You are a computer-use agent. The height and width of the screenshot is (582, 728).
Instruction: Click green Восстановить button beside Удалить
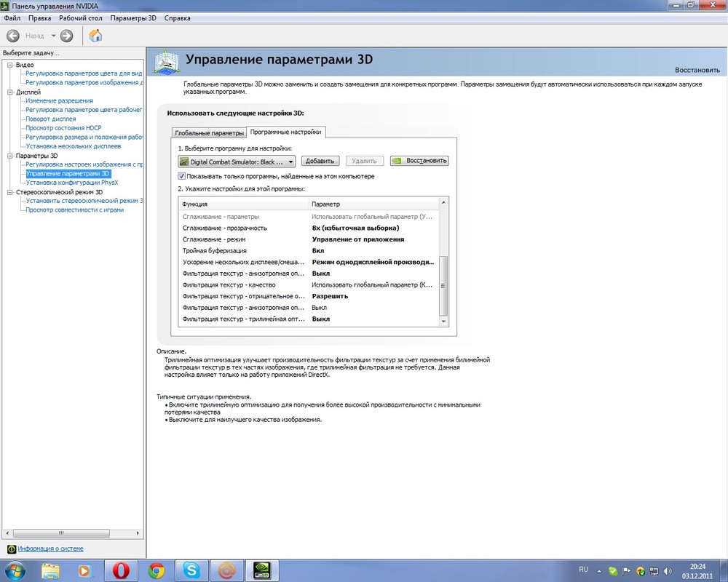point(419,161)
